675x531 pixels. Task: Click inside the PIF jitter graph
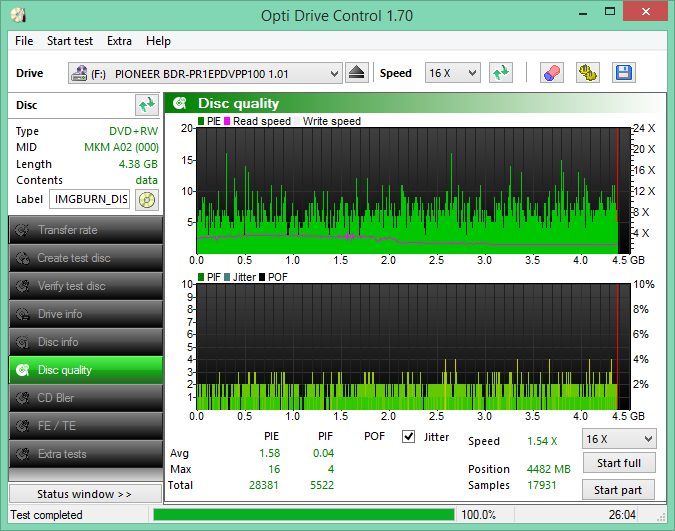point(413,347)
